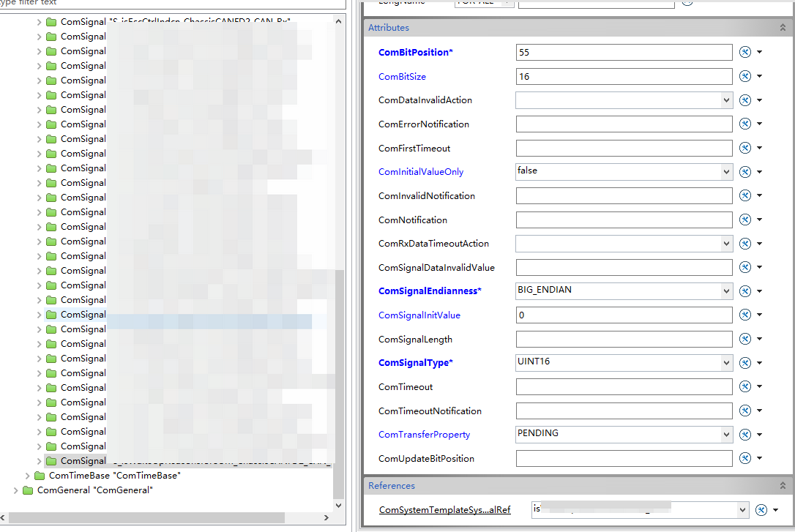Click the wrench icon next to ComTransferProperty

pos(745,434)
